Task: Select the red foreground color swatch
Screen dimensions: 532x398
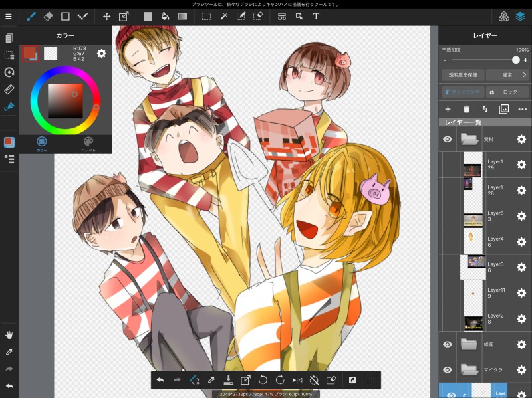Action: click(30, 54)
